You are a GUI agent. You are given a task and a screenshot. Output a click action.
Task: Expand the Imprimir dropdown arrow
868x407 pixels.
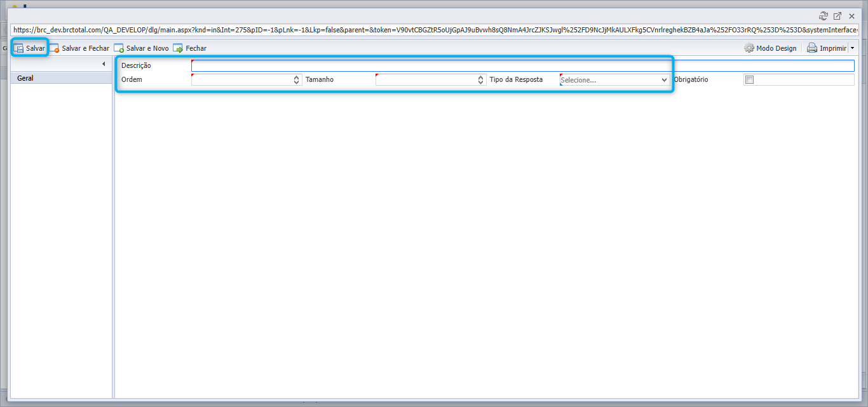[852, 48]
